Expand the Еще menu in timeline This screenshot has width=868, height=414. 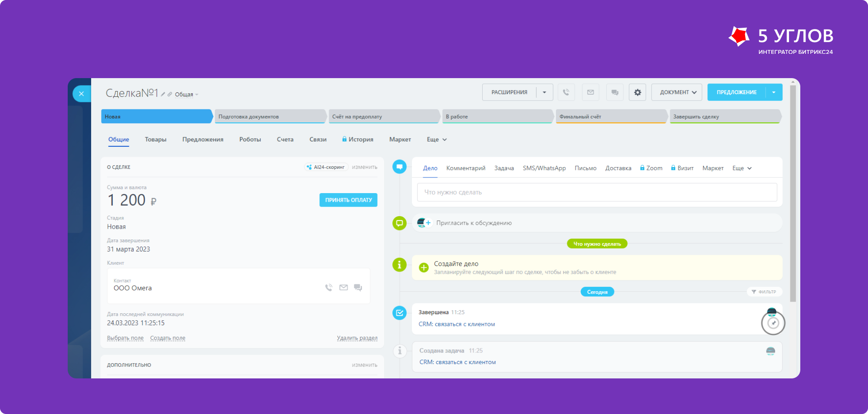click(742, 168)
